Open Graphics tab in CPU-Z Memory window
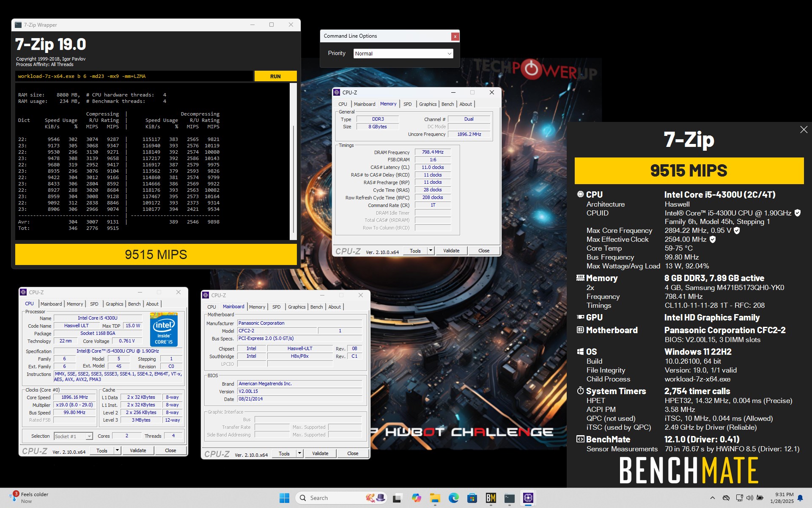The height and width of the screenshot is (508, 812). 428,104
